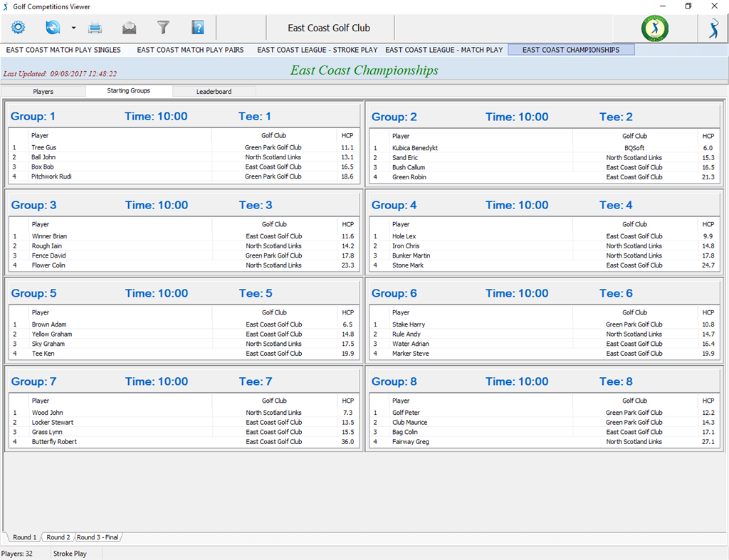Select player row Stake Harry
The height and width of the screenshot is (560, 729).
click(x=545, y=324)
